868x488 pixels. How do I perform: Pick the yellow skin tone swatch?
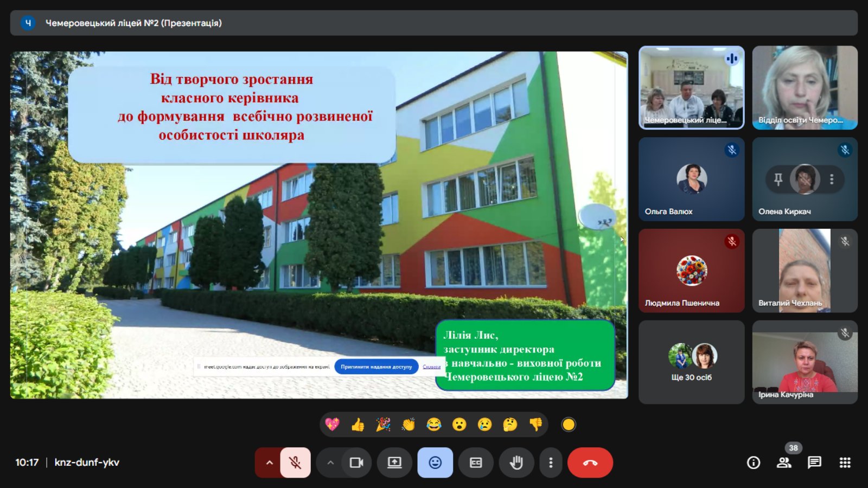(569, 425)
